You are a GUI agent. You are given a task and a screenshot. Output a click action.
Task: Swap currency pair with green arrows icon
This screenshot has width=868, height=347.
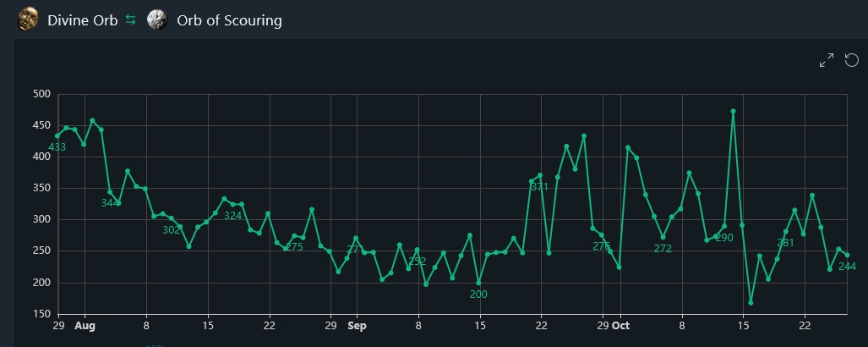(x=131, y=20)
